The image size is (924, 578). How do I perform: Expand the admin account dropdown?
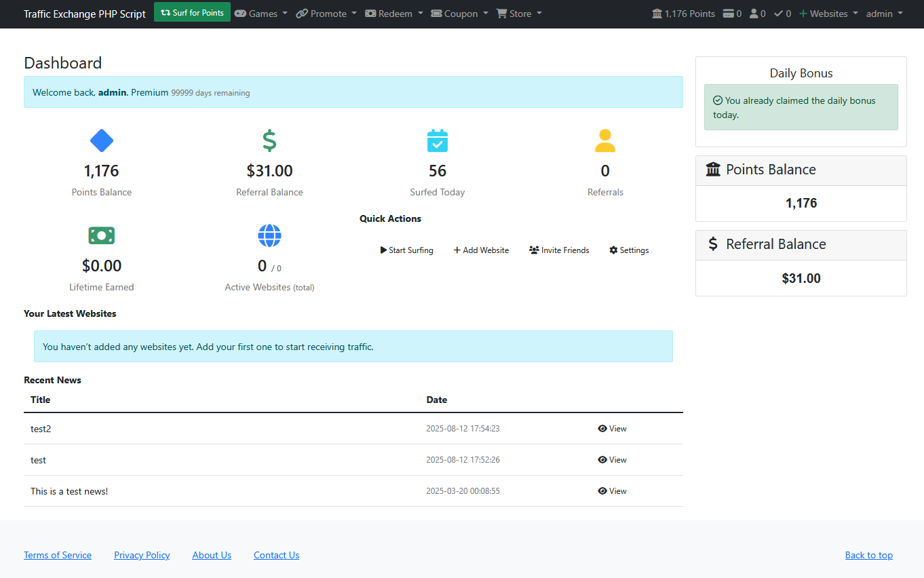884,14
